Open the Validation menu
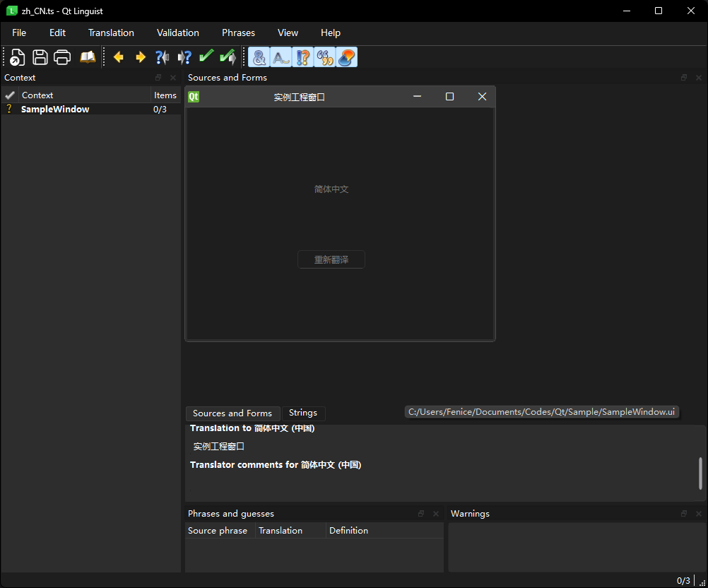This screenshot has height=588, width=708. (178, 33)
